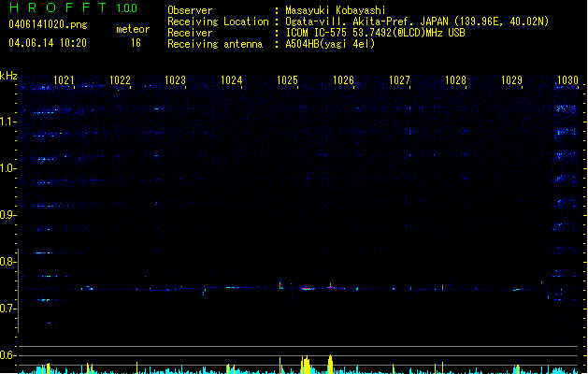Click the Receiver label
This screenshot has height=374, width=588.
click(x=190, y=33)
